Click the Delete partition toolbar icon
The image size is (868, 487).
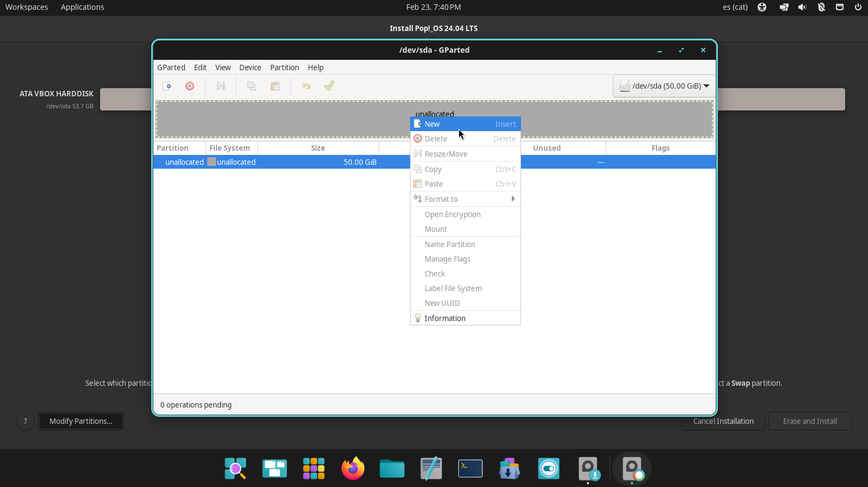tap(190, 86)
